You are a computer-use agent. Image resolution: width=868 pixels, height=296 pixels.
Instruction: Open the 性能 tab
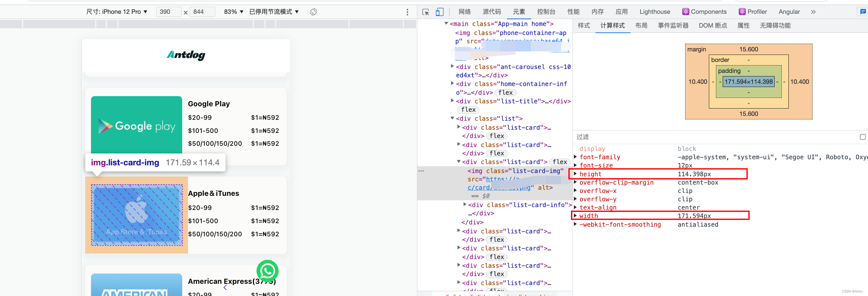pyautogui.click(x=573, y=12)
